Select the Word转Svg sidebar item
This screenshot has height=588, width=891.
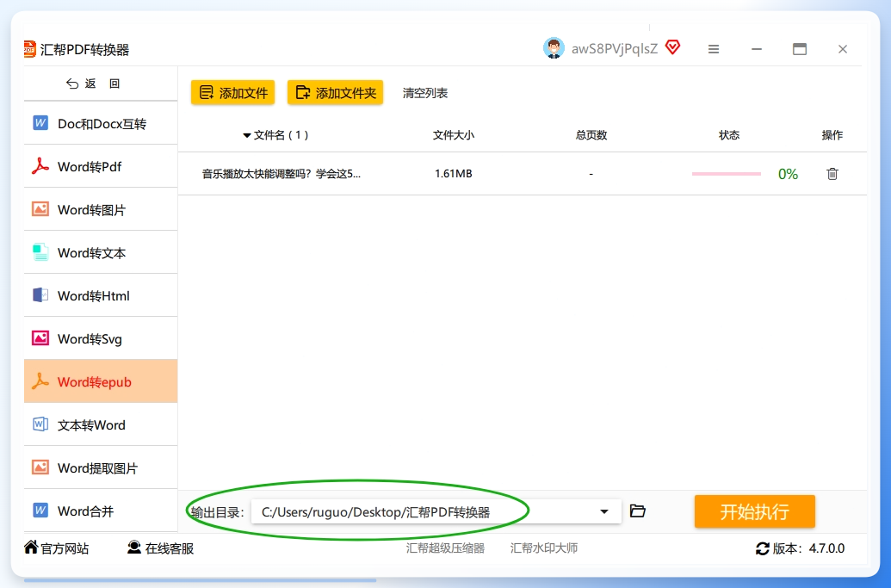pyautogui.click(x=101, y=338)
